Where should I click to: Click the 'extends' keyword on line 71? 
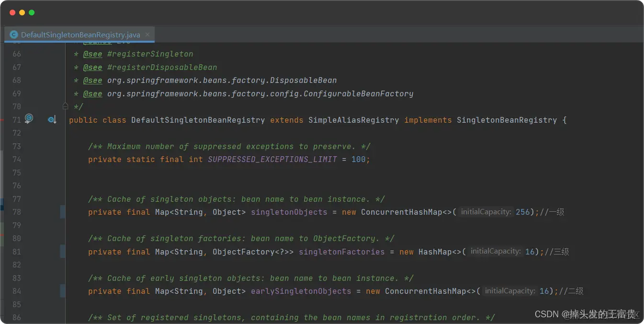(286, 120)
